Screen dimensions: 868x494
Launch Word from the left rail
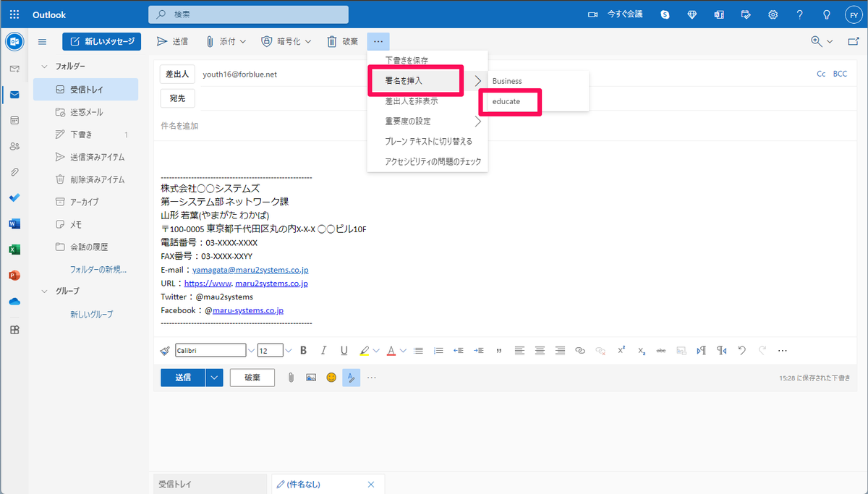14,223
